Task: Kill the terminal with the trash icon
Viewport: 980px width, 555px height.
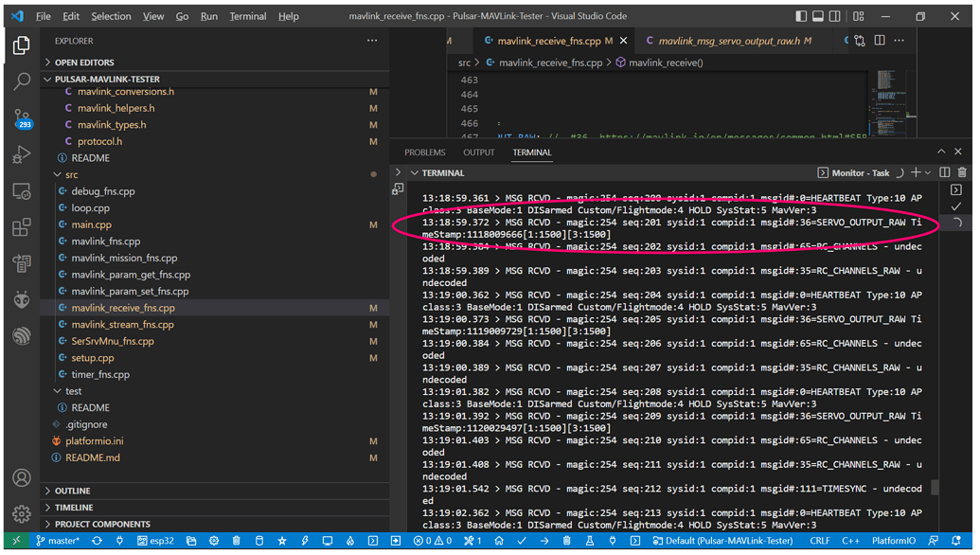Action: click(x=962, y=173)
